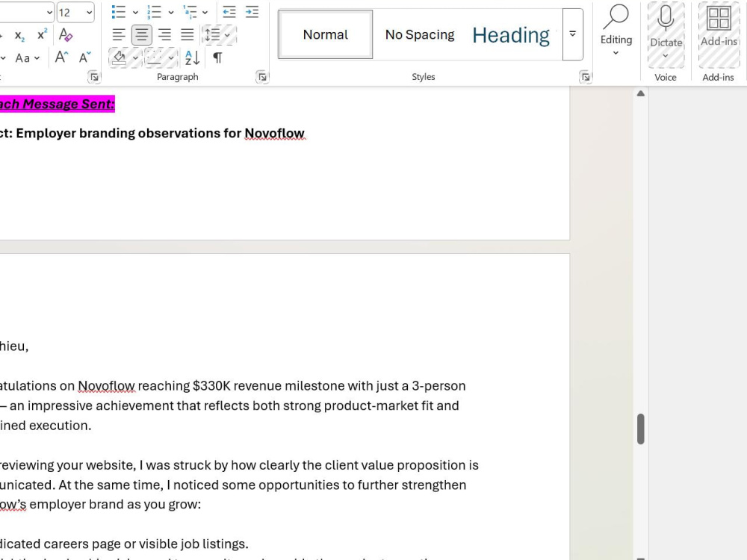Open the Editing search menu
Viewport: 747px width, 560px height.
(x=616, y=30)
